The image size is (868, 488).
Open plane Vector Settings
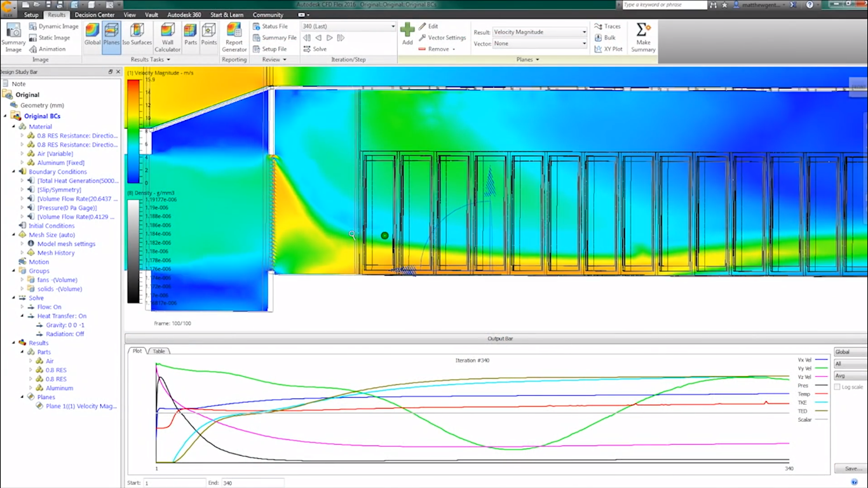pos(442,37)
